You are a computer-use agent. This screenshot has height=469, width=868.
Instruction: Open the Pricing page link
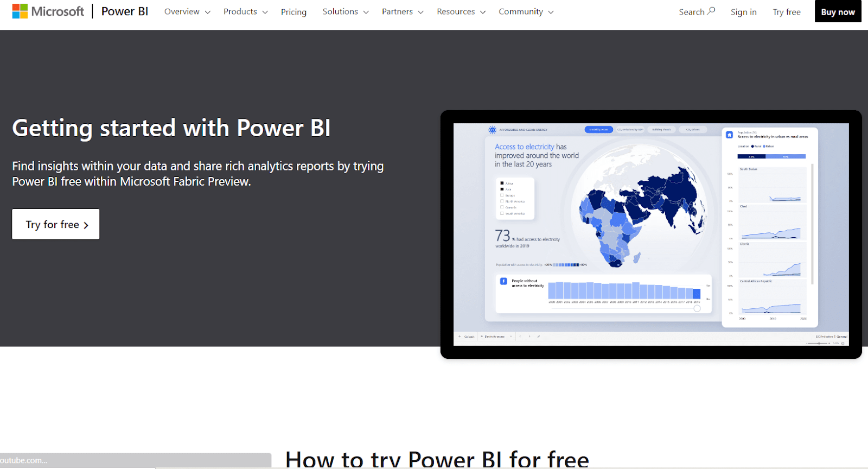293,12
